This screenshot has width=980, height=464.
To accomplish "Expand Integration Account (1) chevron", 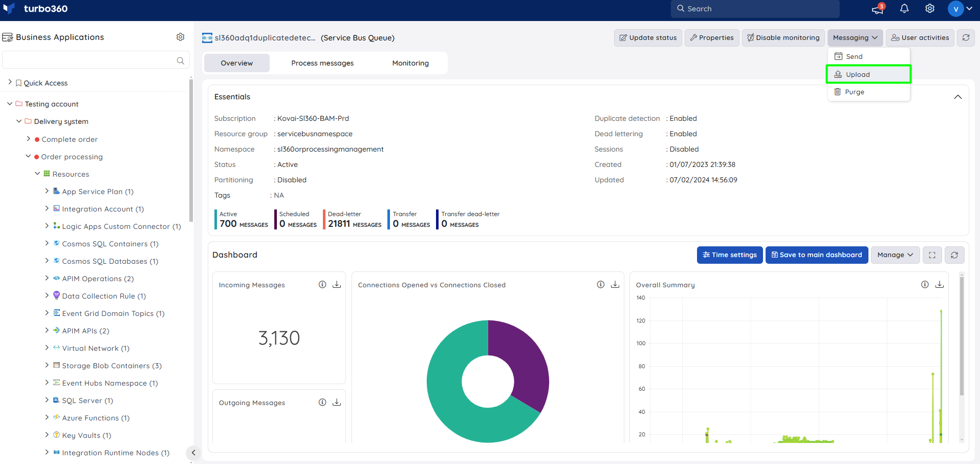I will 47,208.
